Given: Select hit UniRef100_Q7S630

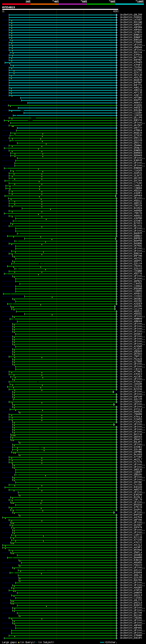Looking at the screenshot, I should pyautogui.click(x=131, y=135).
